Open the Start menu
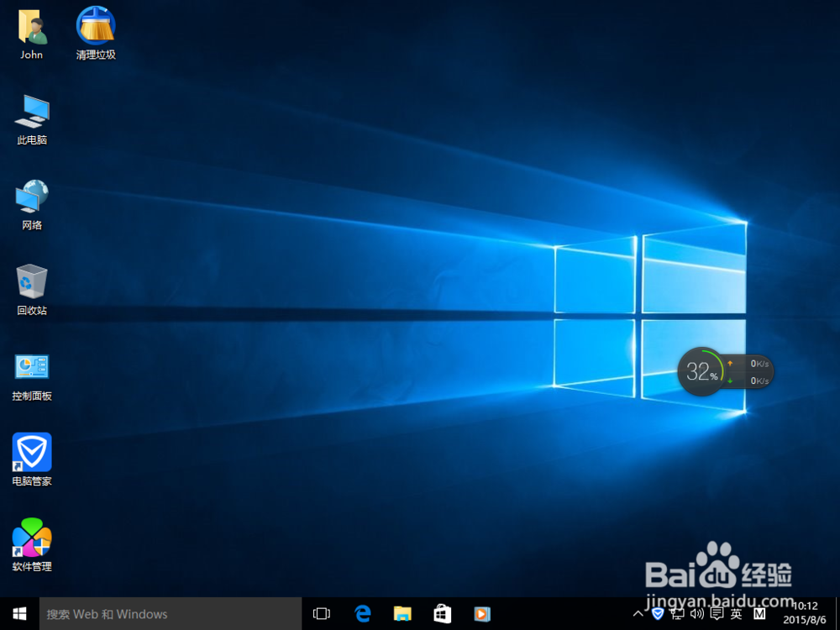 click(18, 614)
